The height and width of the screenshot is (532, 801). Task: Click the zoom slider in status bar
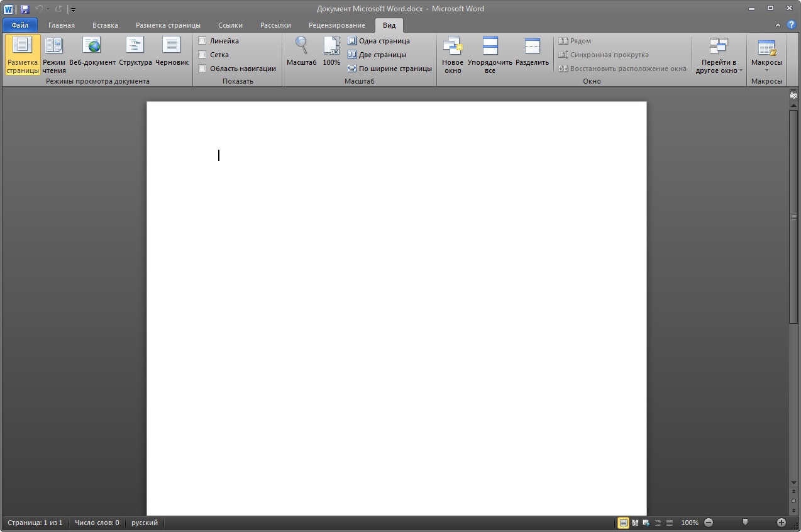(x=745, y=523)
